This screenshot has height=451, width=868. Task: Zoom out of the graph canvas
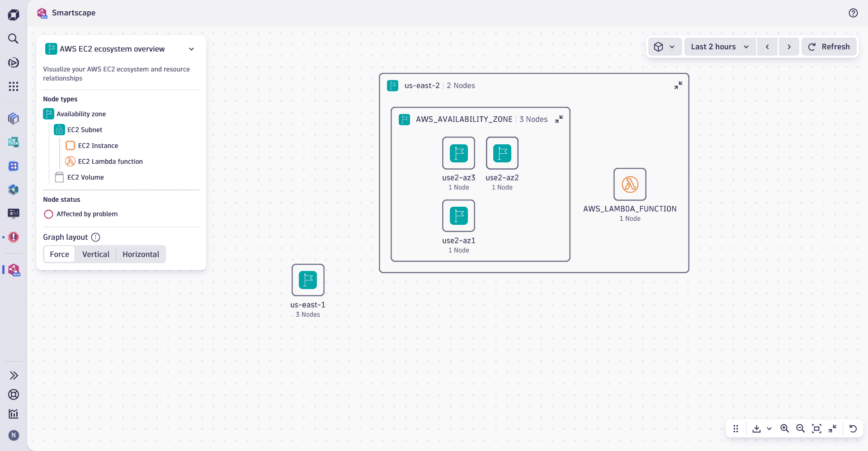pos(801,428)
